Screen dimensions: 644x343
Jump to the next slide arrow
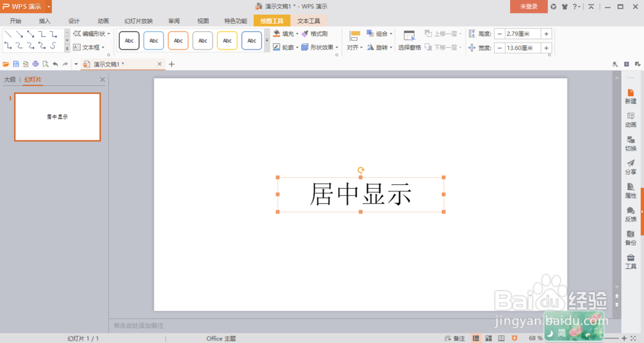click(x=616, y=305)
